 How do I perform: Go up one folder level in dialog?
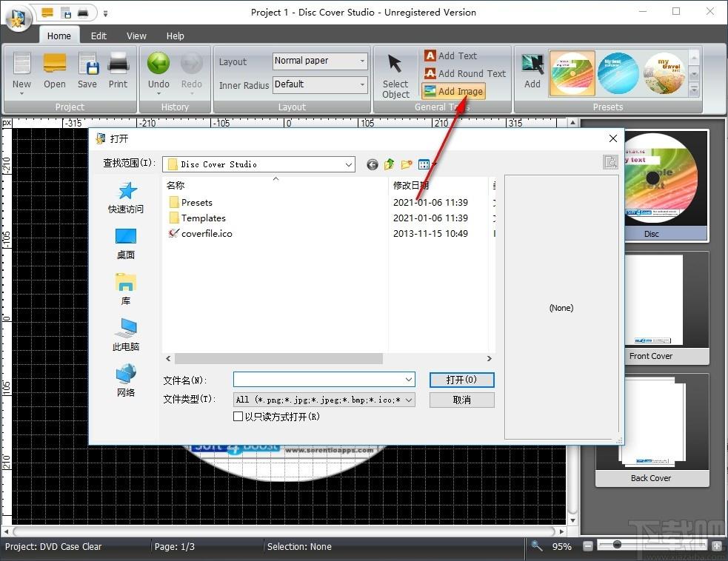pos(389,164)
